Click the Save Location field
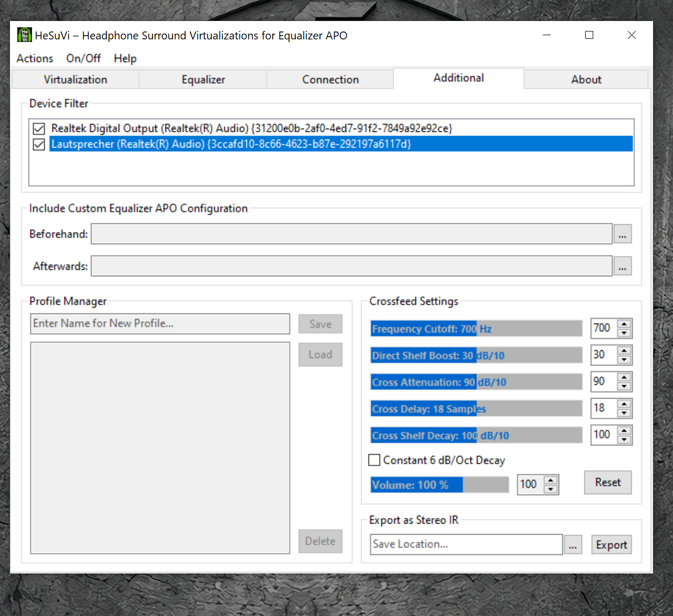Viewport: 673px width, 616px height. (x=466, y=544)
